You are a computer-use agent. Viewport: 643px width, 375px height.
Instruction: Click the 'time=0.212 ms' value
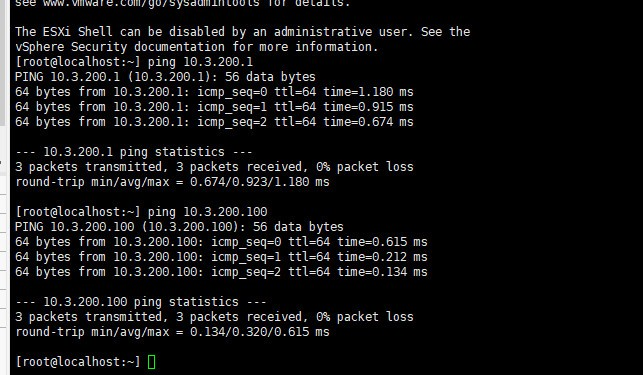pyautogui.click(x=382, y=257)
